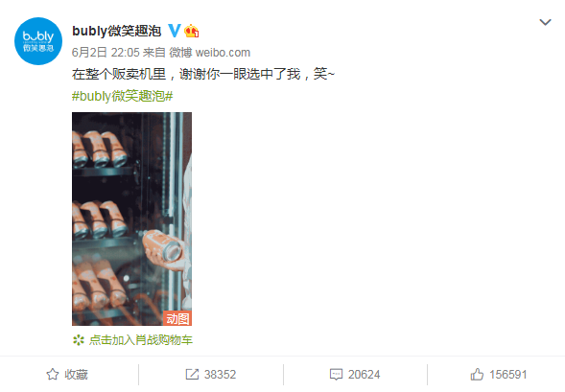Click the repost share icon

tap(192, 375)
